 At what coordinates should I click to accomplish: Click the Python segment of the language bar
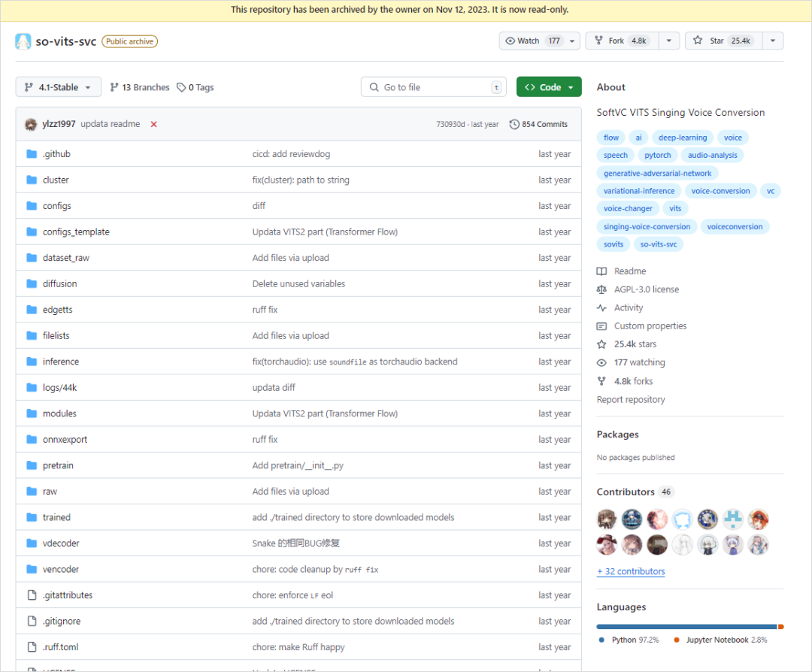pyautogui.click(x=686, y=627)
